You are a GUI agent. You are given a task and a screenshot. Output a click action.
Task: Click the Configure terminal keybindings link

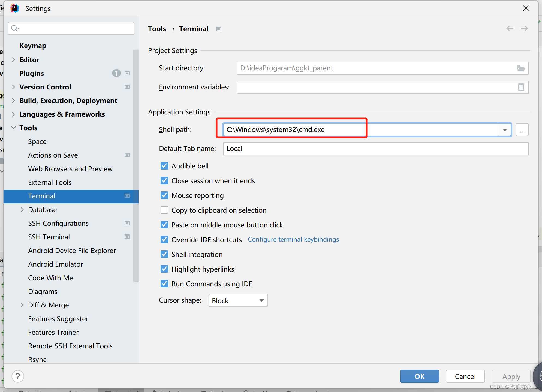point(293,239)
